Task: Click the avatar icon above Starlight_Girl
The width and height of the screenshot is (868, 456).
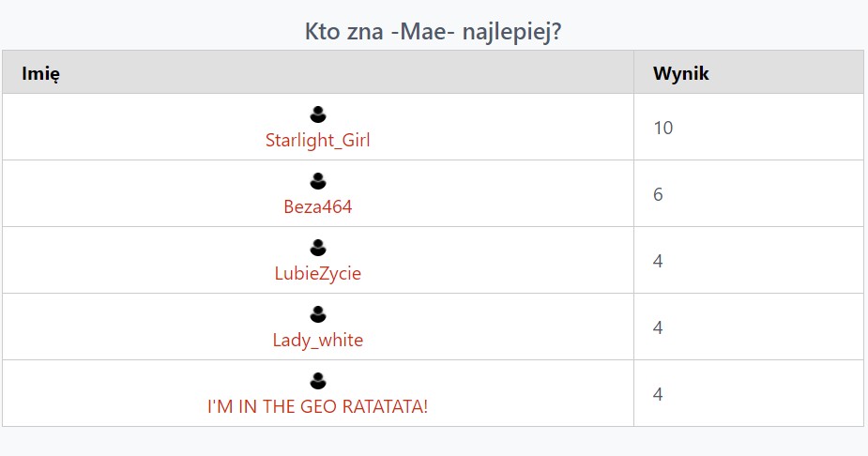Action: pos(318,114)
